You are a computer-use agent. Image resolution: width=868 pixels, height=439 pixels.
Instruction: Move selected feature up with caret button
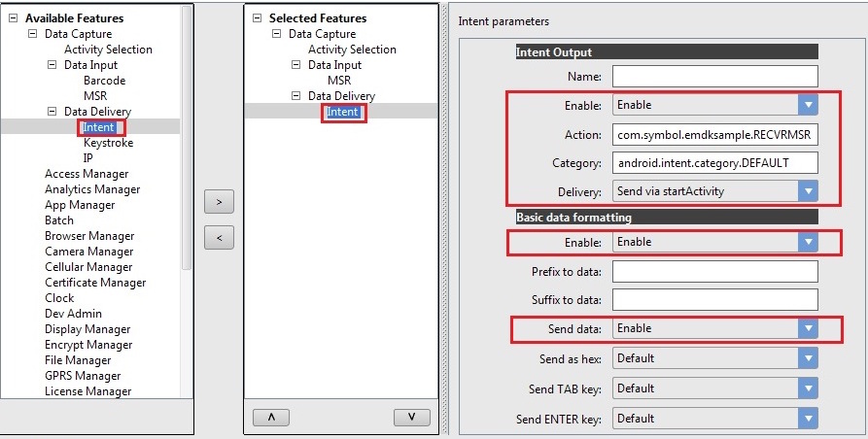pos(271,417)
